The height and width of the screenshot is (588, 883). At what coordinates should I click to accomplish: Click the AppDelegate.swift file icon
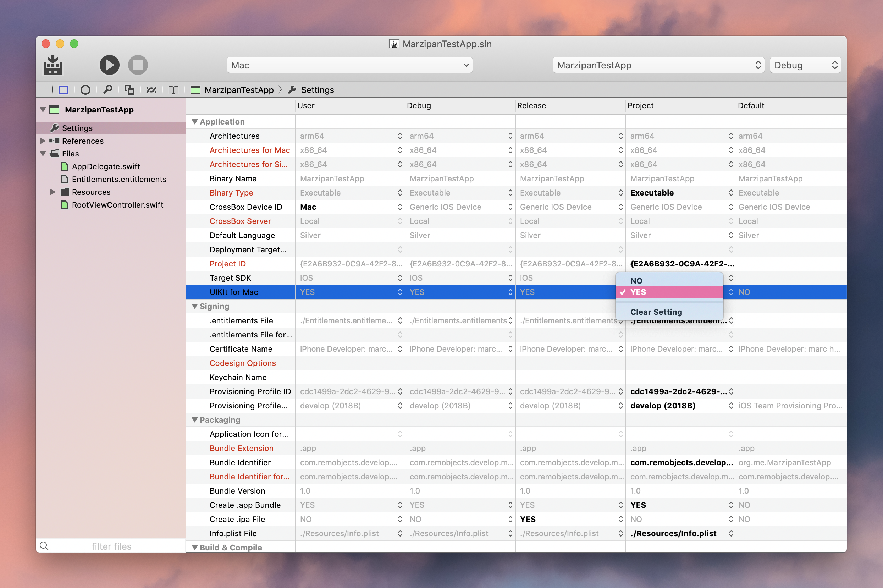[65, 166]
